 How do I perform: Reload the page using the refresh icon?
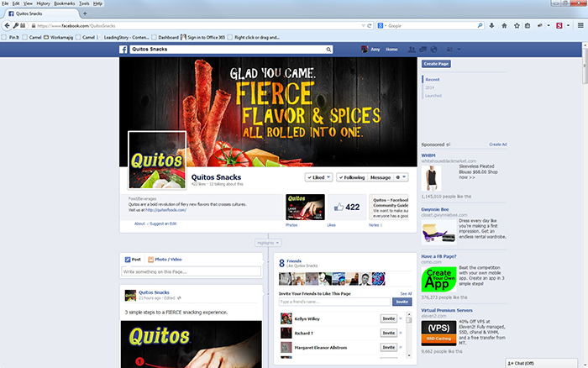pyautogui.click(x=370, y=25)
